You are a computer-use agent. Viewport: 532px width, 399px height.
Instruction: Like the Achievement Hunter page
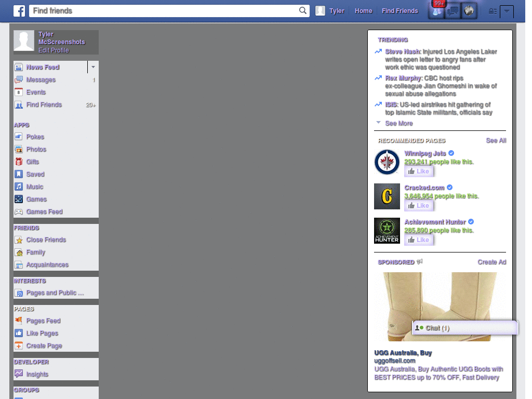pos(419,240)
